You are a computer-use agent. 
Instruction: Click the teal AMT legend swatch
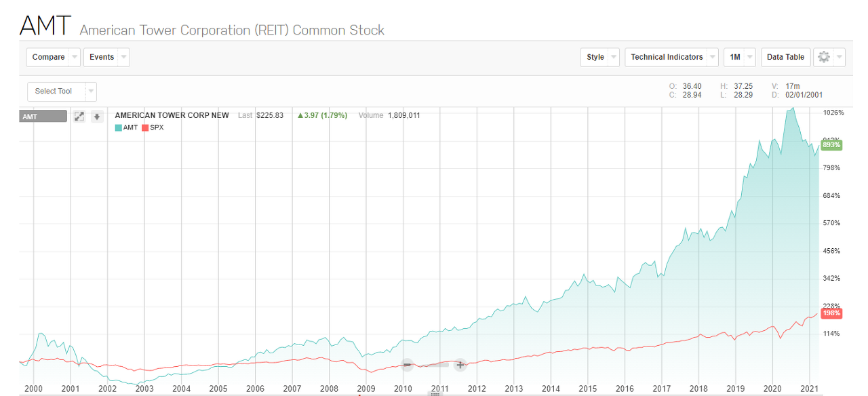[x=119, y=127]
